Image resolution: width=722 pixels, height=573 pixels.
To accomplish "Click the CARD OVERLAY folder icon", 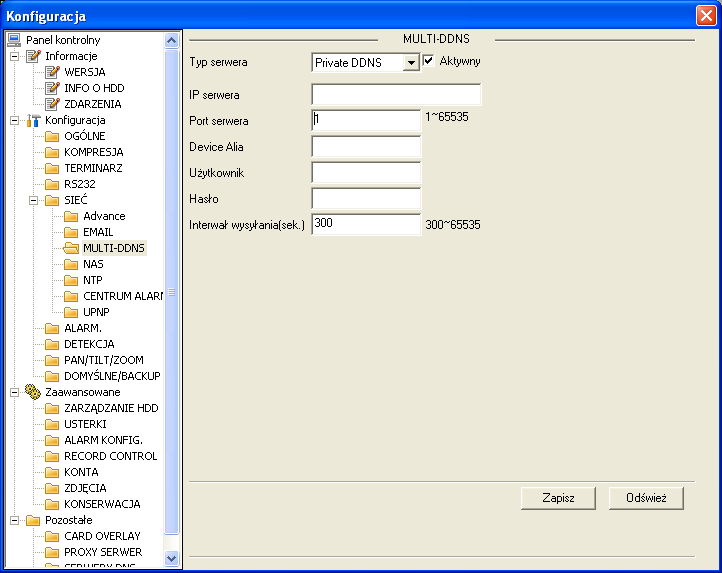I will (x=52, y=537).
